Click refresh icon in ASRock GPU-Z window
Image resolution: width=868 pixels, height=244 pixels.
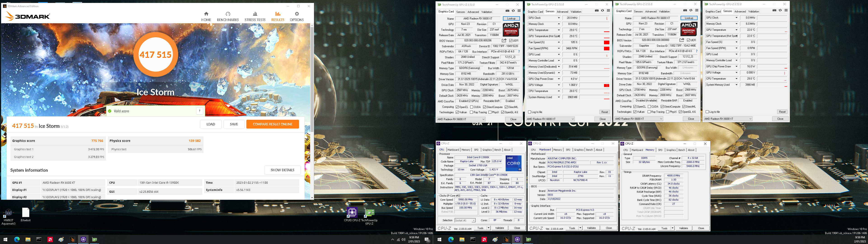(513, 11)
